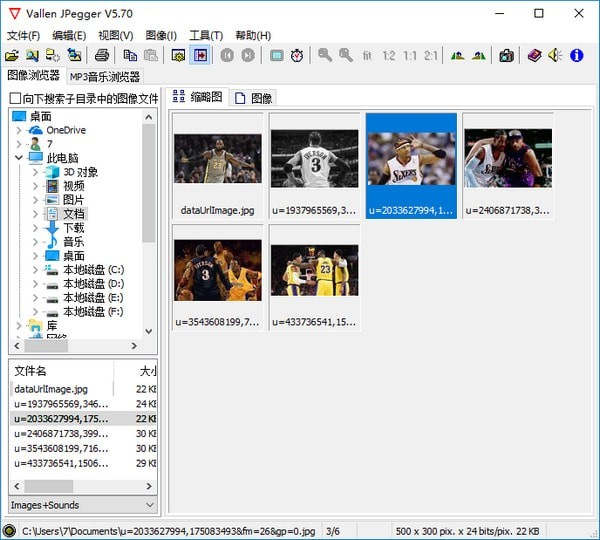Expand the 3D 对象 folder node
The width and height of the screenshot is (600, 540).
(x=36, y=172)
